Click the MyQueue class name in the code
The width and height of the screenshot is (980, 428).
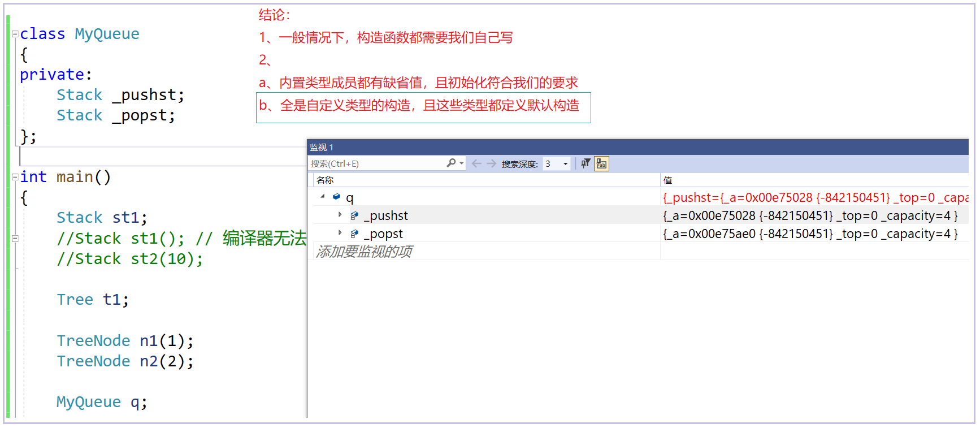(x=107, y=34)
